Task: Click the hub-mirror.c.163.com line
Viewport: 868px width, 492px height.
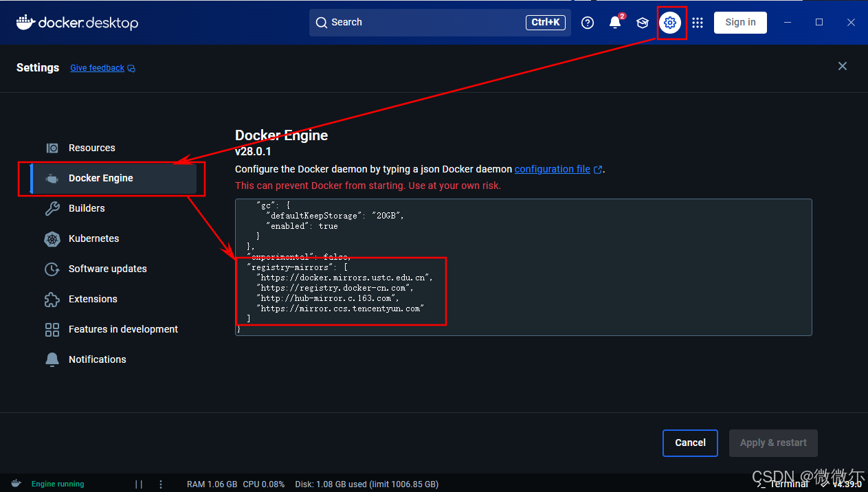Action: point(328,298)
